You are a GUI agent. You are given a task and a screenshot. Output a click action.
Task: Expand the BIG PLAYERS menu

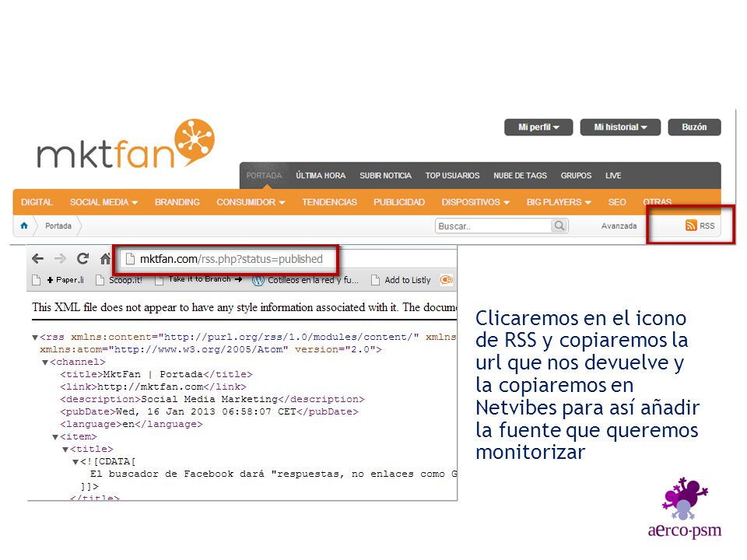click(559, 202)
